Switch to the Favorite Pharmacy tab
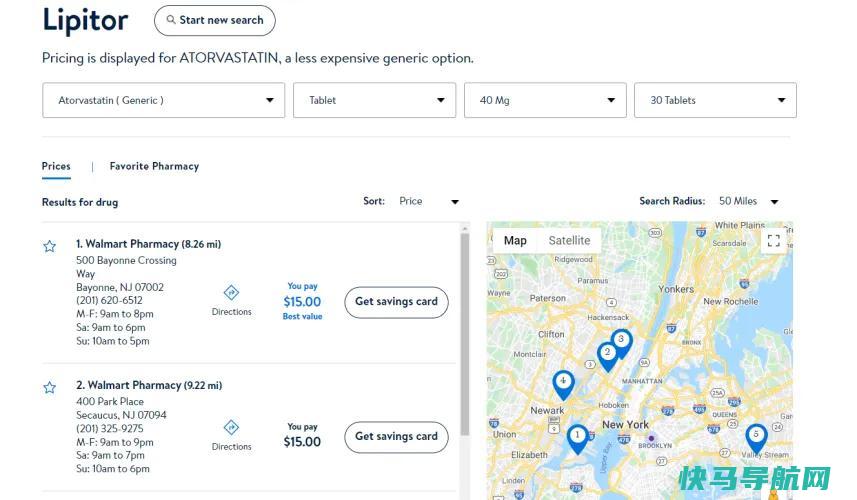The width and height of the screenshot is (857, 500). pos(154,166)
